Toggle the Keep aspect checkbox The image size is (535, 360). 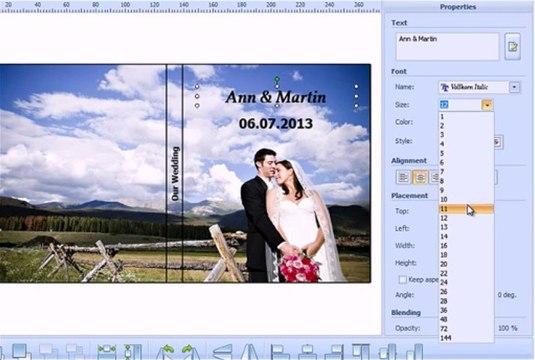403,279
